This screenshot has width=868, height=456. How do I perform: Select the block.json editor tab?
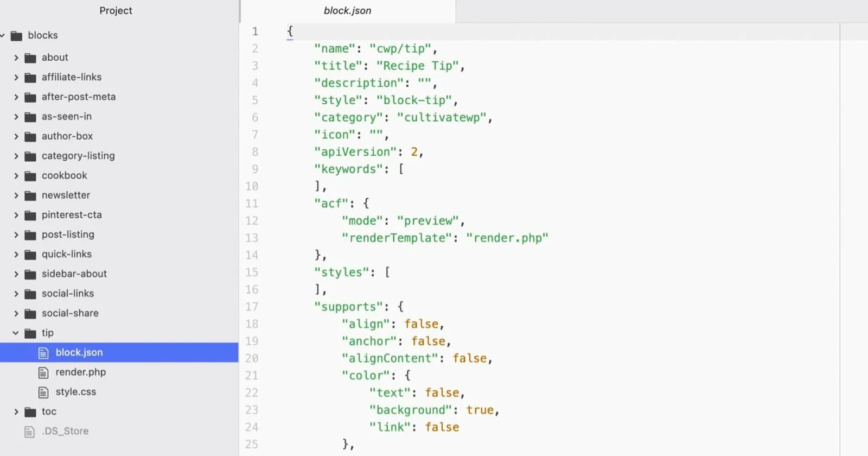pos(348,11)
